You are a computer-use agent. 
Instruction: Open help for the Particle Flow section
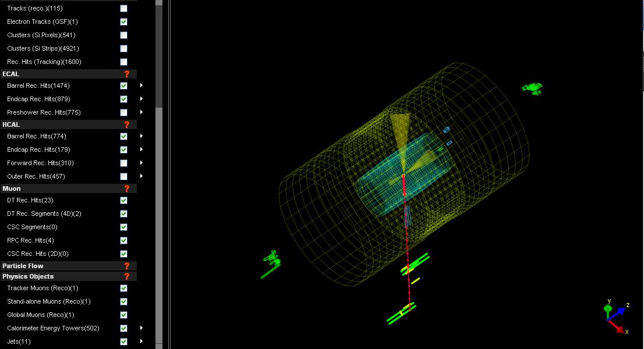click(126, 266)
